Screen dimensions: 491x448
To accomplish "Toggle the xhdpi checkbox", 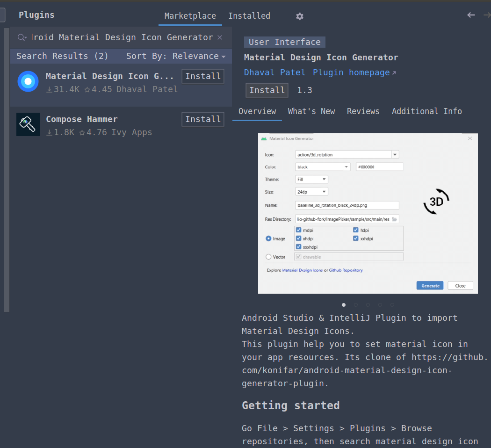I will point(299,238).
